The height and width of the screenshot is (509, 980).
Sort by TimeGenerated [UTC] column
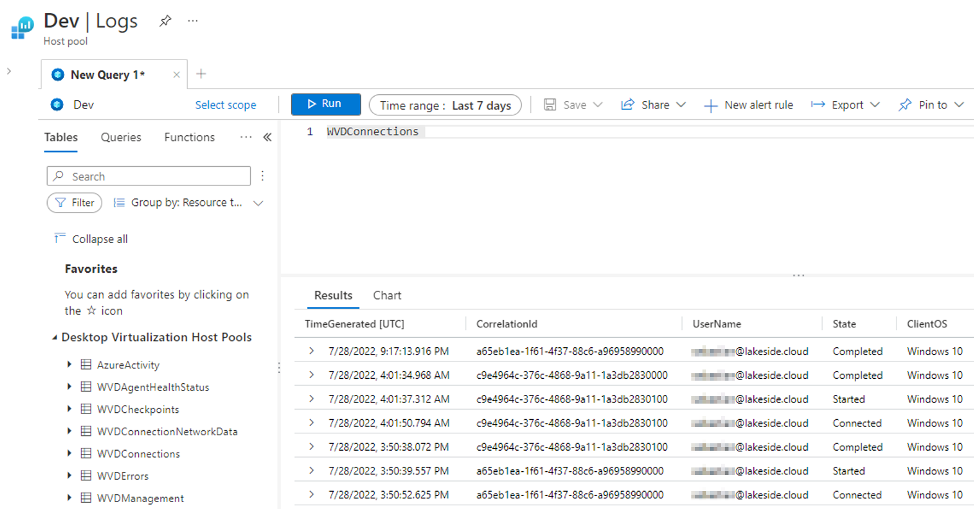pos(354,324)
